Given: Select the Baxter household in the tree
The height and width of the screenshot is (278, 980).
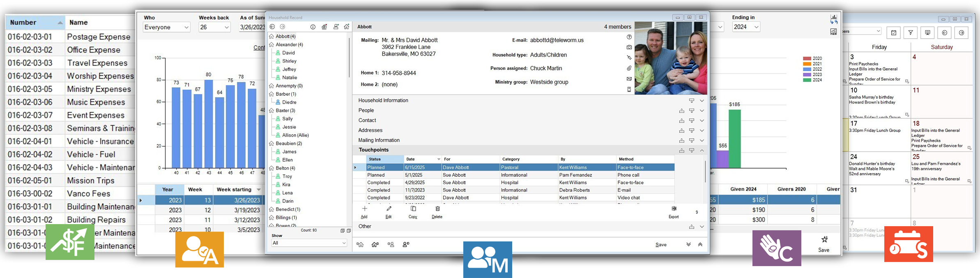Looking at the screenshot, I should pyautogui.click(x=285, y=111).
